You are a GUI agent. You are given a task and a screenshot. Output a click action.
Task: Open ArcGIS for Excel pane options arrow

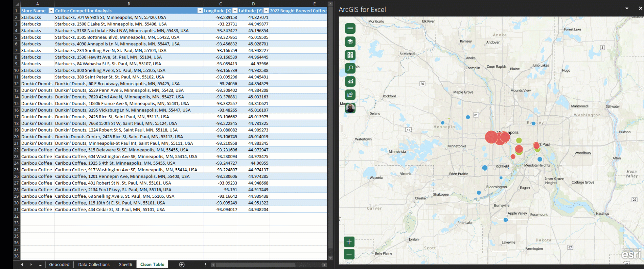coord(627,8)
